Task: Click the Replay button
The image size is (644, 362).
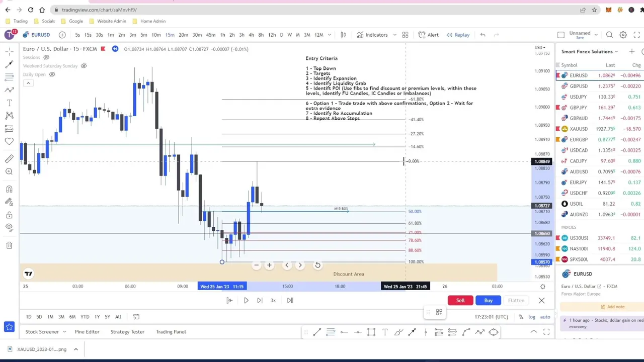Action: pos(457,35)
